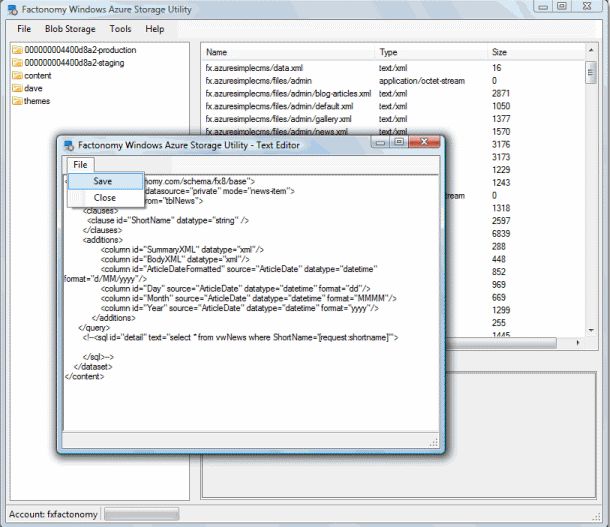Select the themes container label

pos(37,101)
